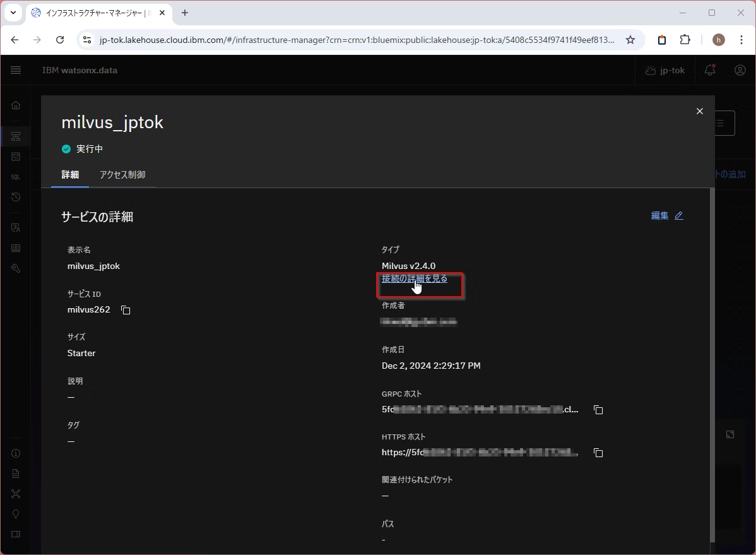
Task: Switch to the 詳細 tab
Action: pyautogui.click(x=70, y=175)
